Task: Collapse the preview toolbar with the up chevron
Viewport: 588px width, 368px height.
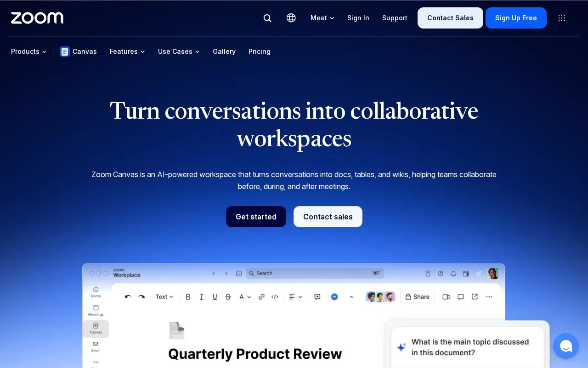Action: [x=351, y=297]
